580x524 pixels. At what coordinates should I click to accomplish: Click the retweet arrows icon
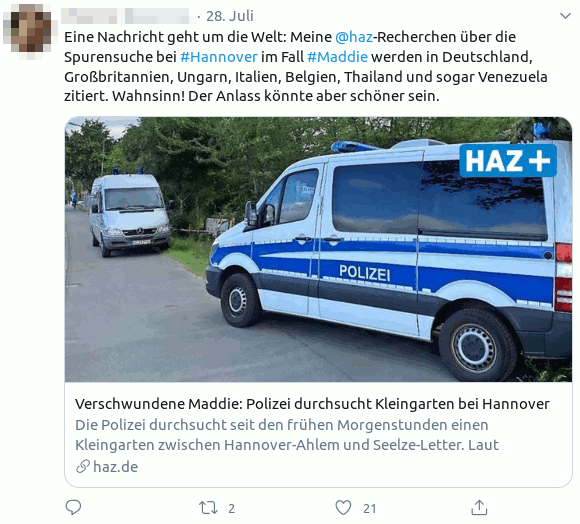pyautogui.click(x=208, y=508)
